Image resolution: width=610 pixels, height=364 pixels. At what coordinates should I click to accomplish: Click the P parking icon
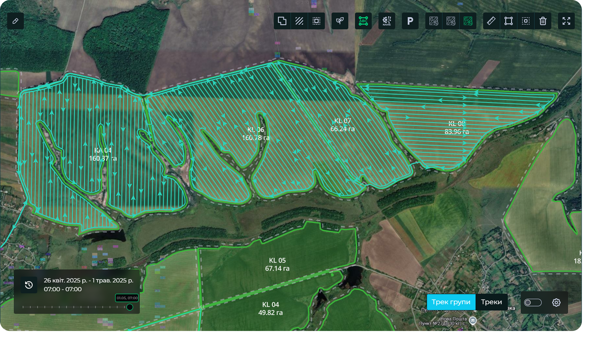[x=410, y=21]
